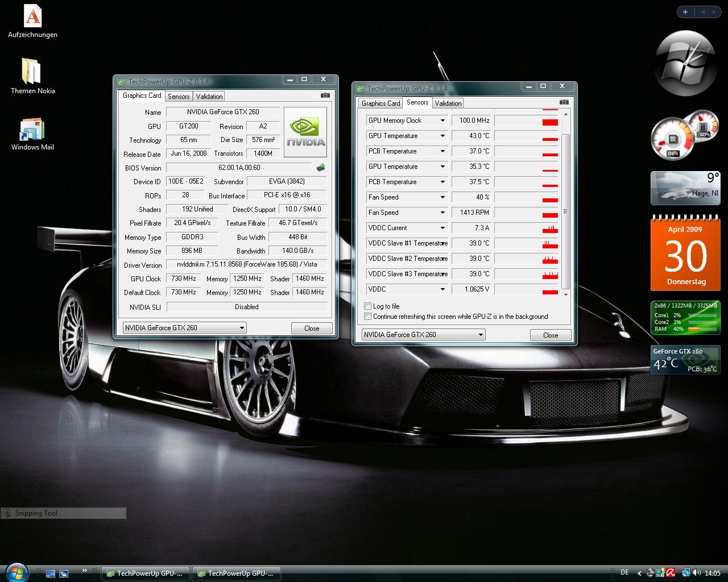The height and width of the screenshot is (582, 728).
Task: Click the Switch between windows quick launch icon
Action: point(64,573)
